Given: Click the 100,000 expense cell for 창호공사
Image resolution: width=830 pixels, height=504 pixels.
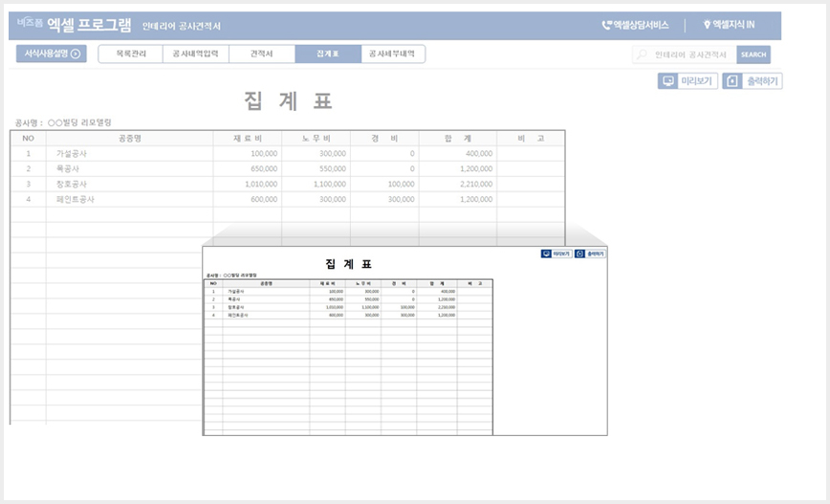Looking at the screenshot, I should coord(384,185).
